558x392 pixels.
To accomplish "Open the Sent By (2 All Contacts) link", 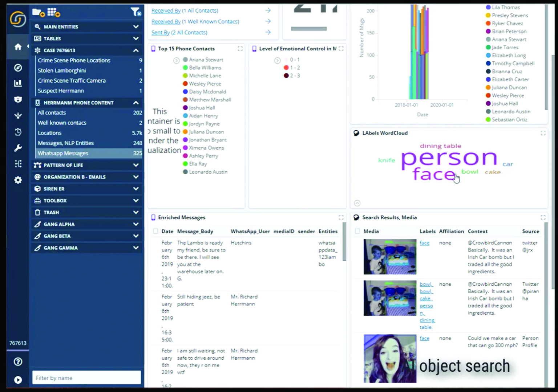I will pyautogui.click(x=179, y=33).
